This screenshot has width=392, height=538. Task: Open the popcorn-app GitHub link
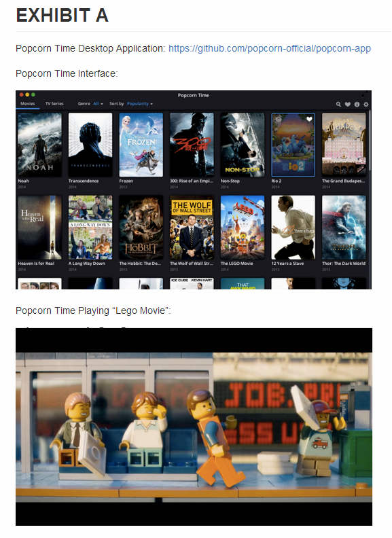coord(270,48)
